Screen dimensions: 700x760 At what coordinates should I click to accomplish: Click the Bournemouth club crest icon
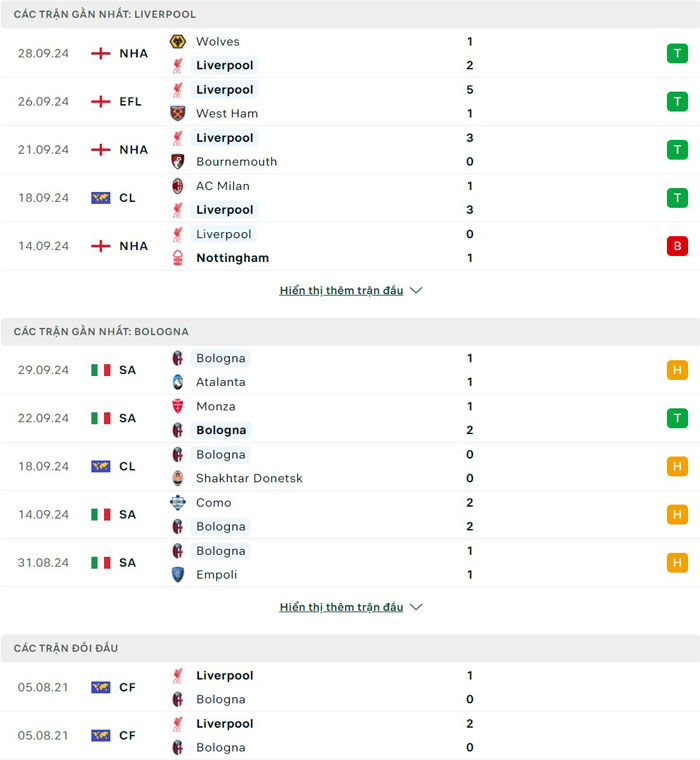tap(178, 162)
